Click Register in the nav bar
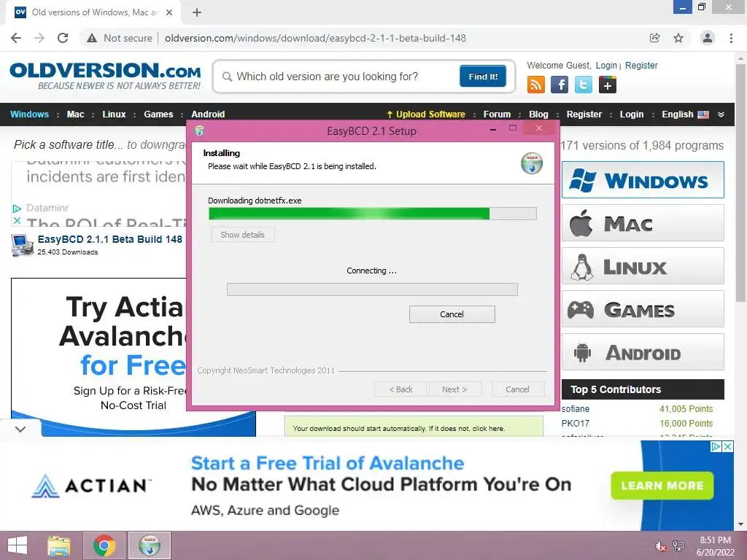 coord(584,114)
